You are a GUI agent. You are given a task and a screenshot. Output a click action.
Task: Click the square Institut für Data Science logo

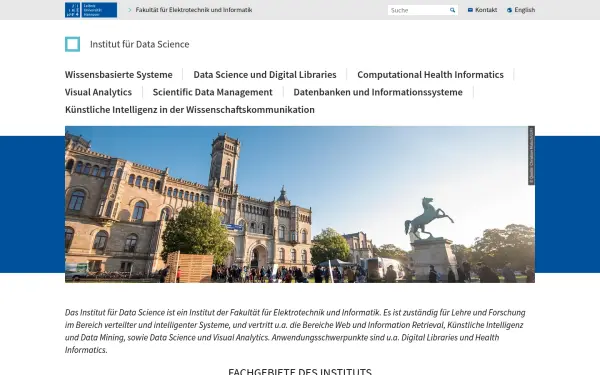click(x=73, y=44)
